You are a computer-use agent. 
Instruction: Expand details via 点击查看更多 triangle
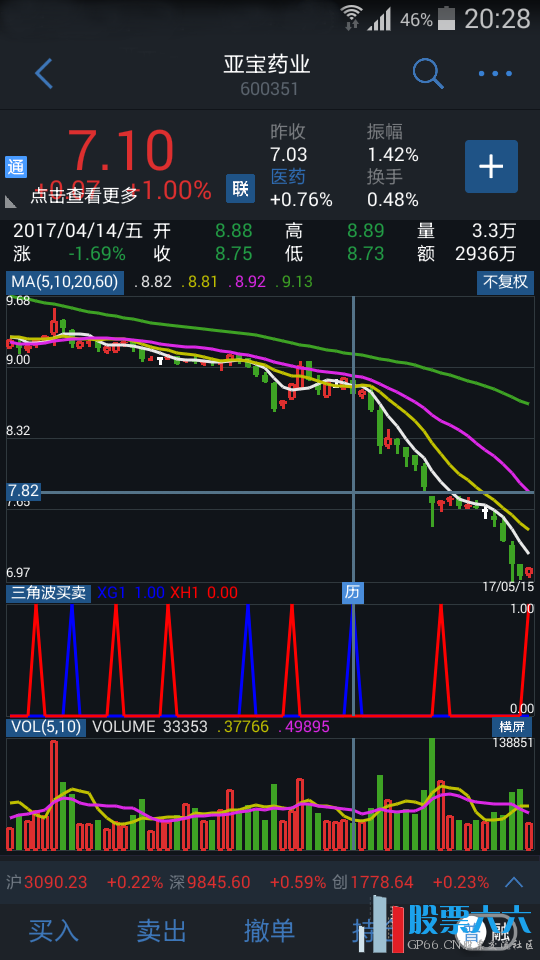11,200
